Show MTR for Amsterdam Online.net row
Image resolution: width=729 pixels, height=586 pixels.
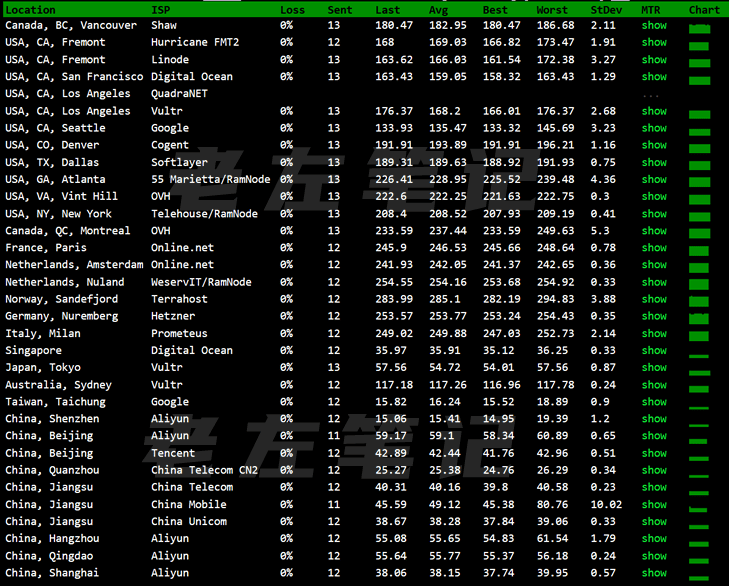pos(654,265)
